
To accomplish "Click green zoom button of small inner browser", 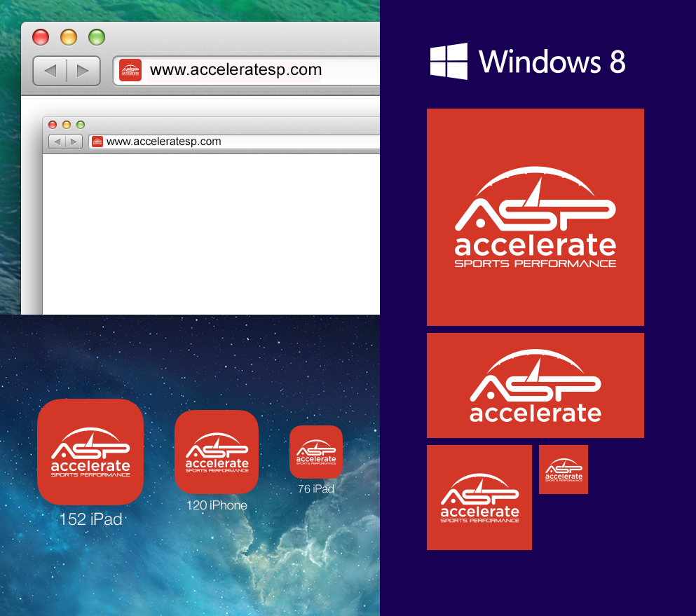I will pyautogui.click(x=81, y=125).
